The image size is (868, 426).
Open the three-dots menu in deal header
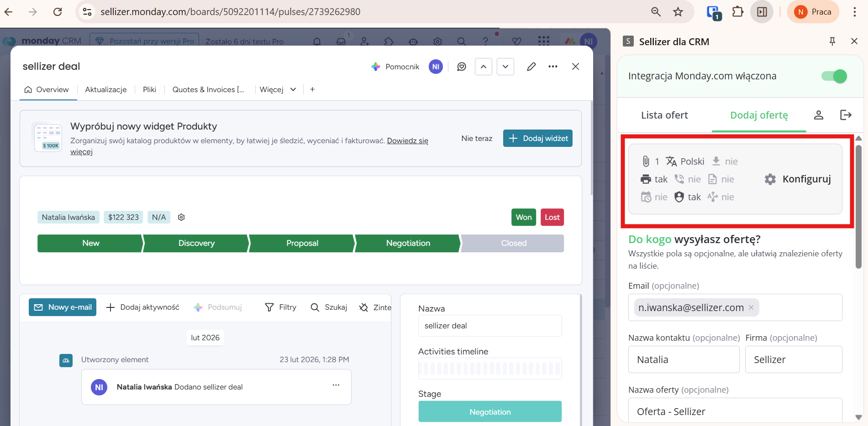point(553,67)
